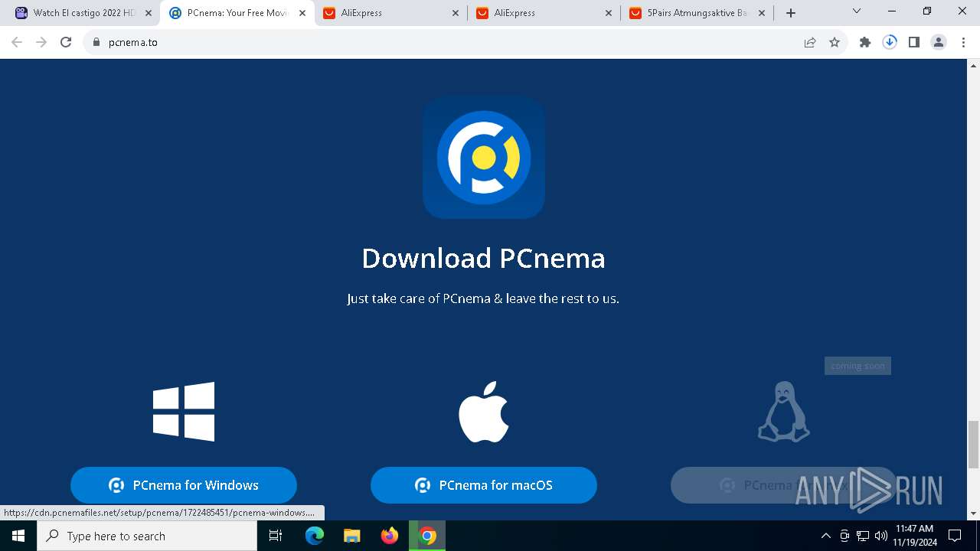
Task: Click the PCnema app logo
Action: click(484, 157)
